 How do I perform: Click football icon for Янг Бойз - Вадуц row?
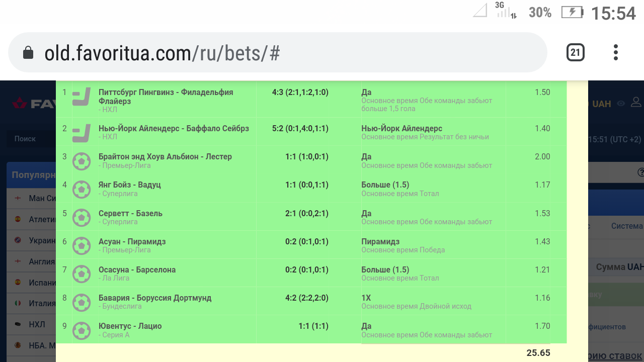pyautogui.click(x=82, y=190)
